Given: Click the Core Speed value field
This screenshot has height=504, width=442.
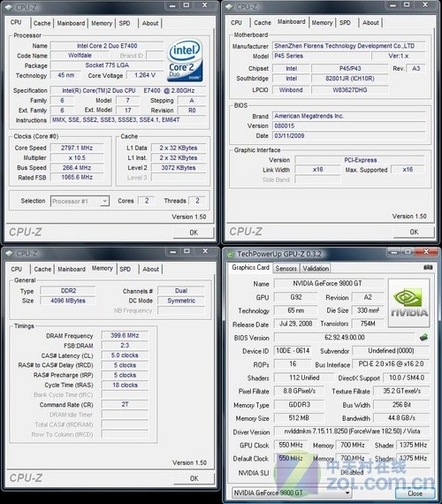Looking at the screenshot, I should (x=77, y=148).
